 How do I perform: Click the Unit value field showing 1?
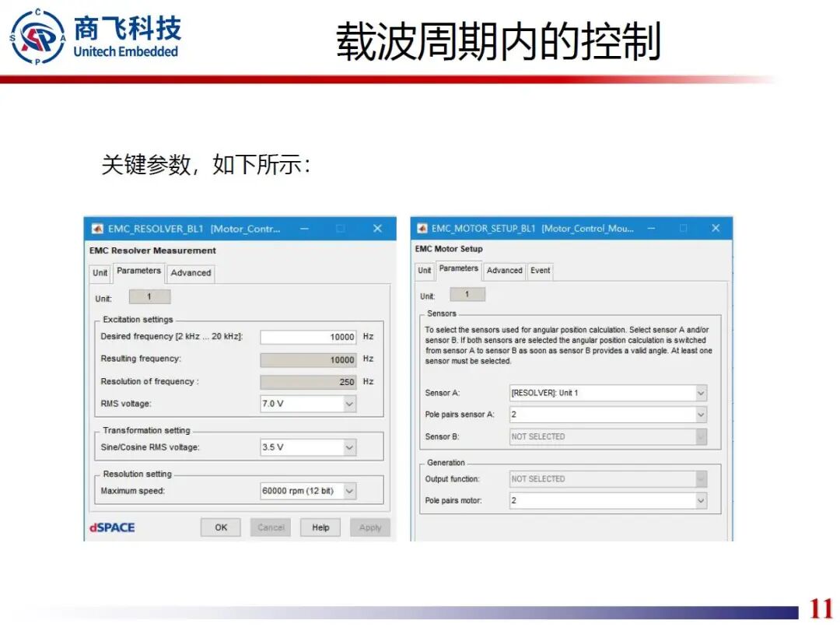tap(149, 296)
